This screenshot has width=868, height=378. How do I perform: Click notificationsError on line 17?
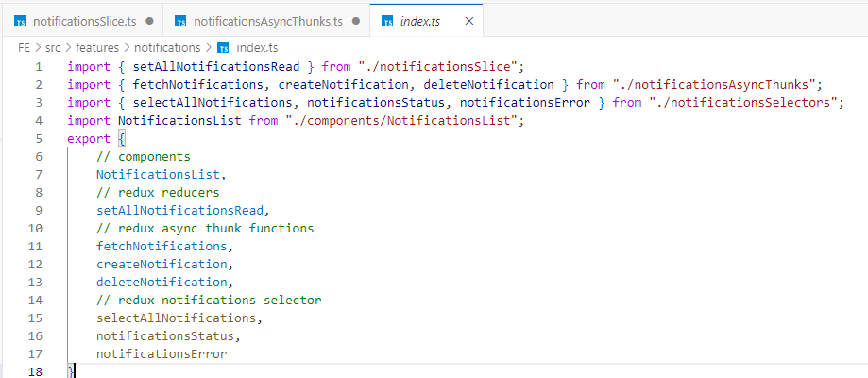(162, 353)
